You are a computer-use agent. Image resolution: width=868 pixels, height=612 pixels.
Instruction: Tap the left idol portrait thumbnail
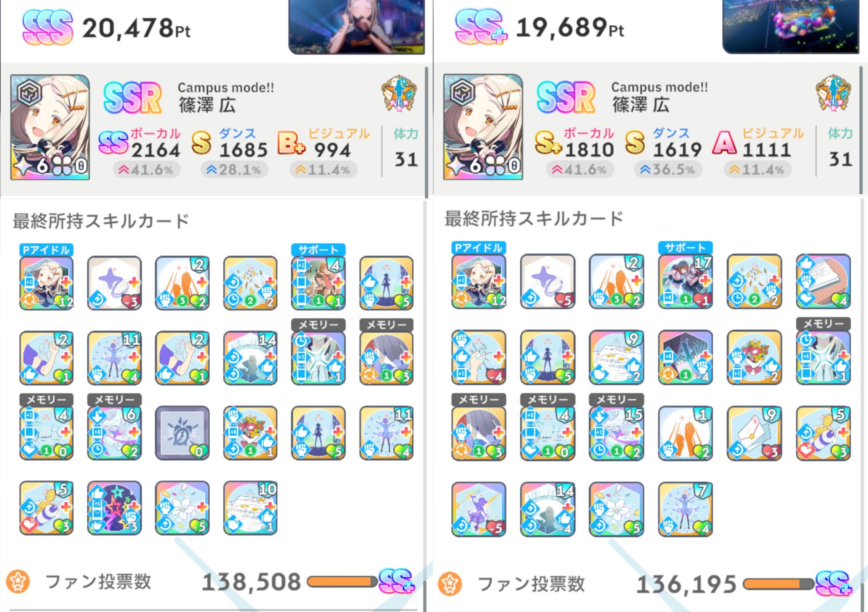[x=50, y=127]
